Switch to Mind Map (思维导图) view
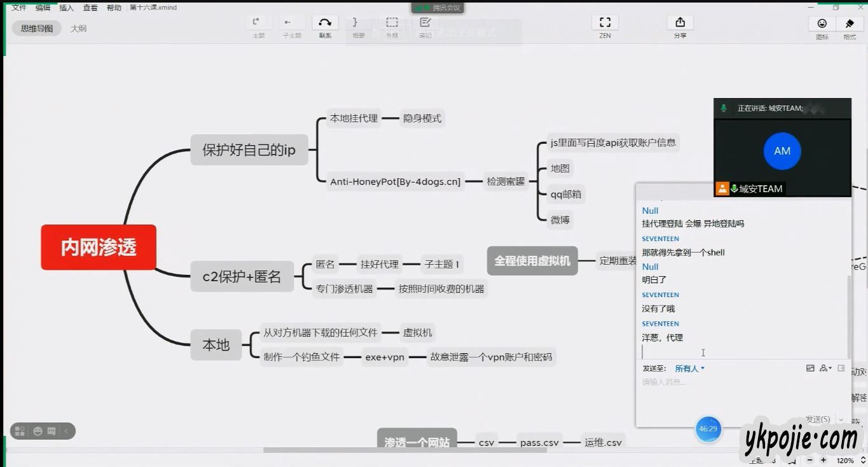The width and height of the screenshot is (868, 467). tap(37, 29)
